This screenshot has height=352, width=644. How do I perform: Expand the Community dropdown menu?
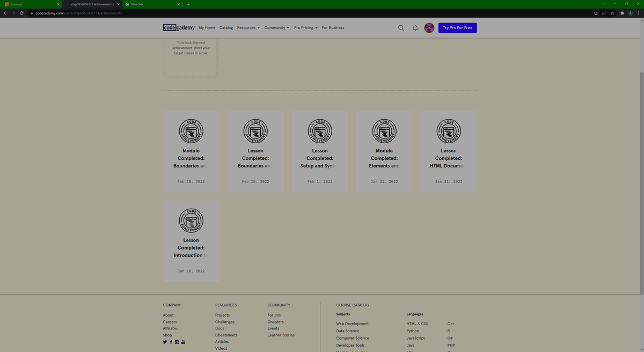pyautogui.click(x=277, y=28)
